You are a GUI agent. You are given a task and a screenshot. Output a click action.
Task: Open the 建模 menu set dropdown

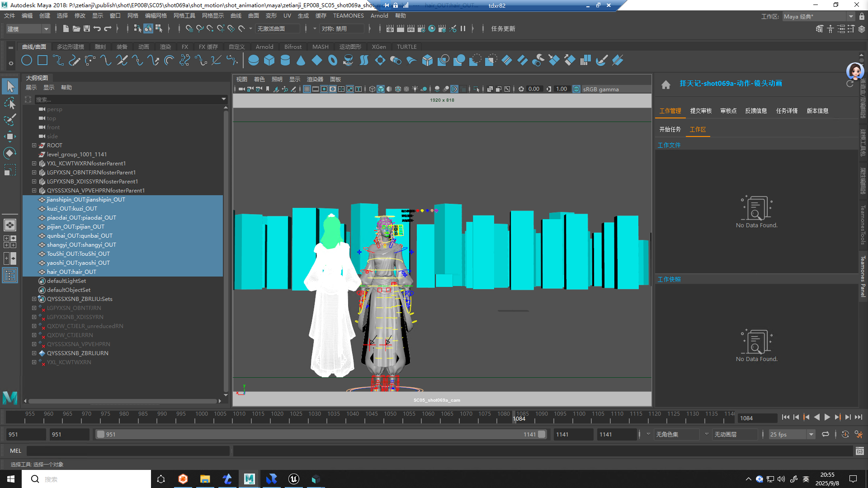point(28,28)
